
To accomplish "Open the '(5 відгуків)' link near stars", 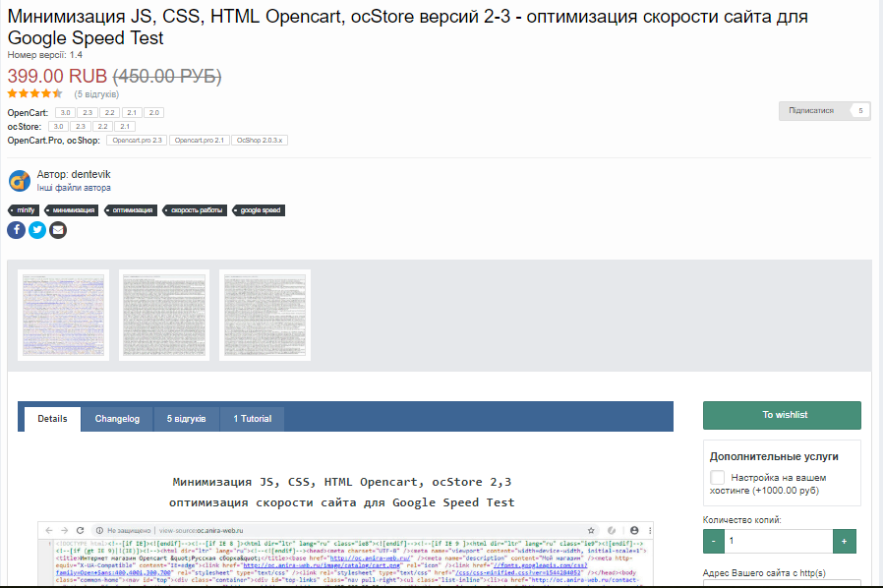I will (x=97, y=94).
